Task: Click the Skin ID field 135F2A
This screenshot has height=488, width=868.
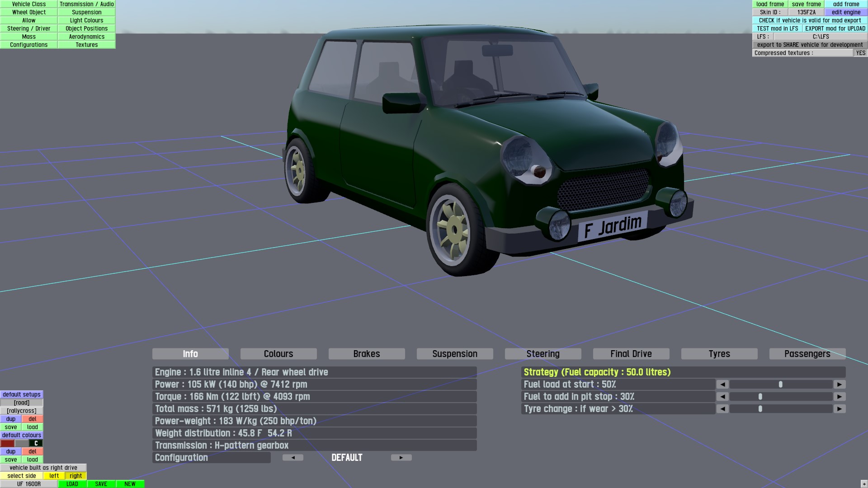Action: (807, 12)
